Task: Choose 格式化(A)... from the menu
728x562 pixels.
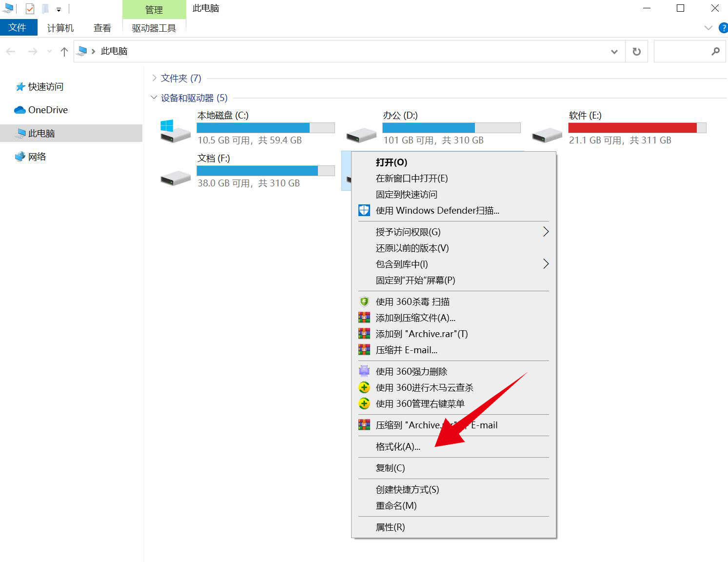Action: tap(453, 446)
